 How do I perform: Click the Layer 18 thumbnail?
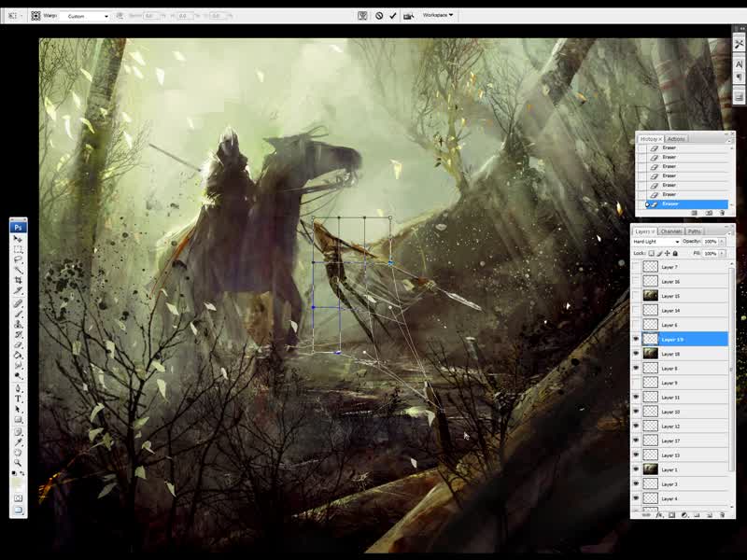tap(650, 354)
